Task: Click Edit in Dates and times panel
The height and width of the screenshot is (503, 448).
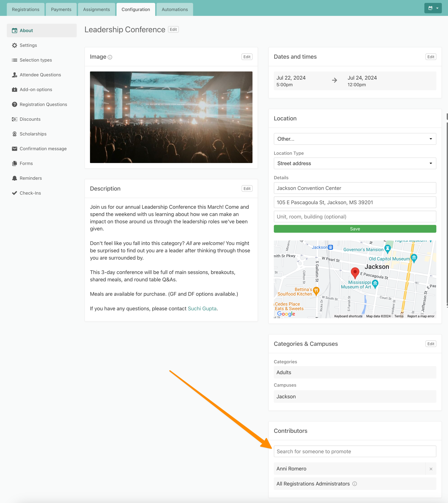Action: point(431,57)
